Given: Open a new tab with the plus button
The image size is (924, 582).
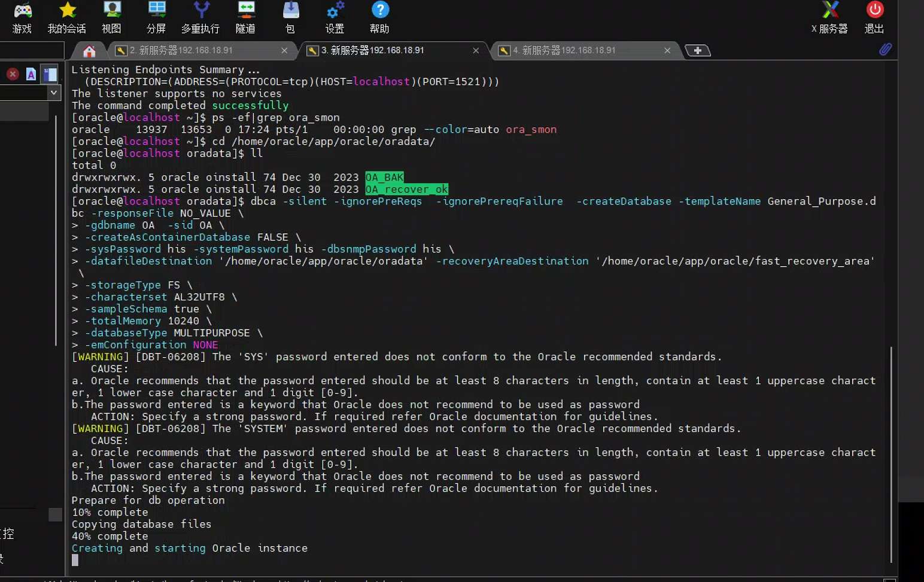Looking at the screenshot, I should coord(697,51).
